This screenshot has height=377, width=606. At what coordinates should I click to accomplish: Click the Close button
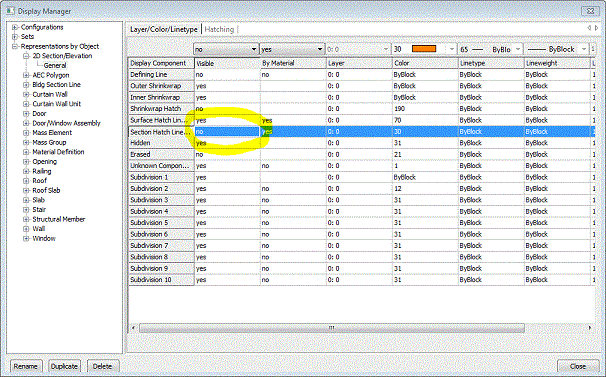578,366
